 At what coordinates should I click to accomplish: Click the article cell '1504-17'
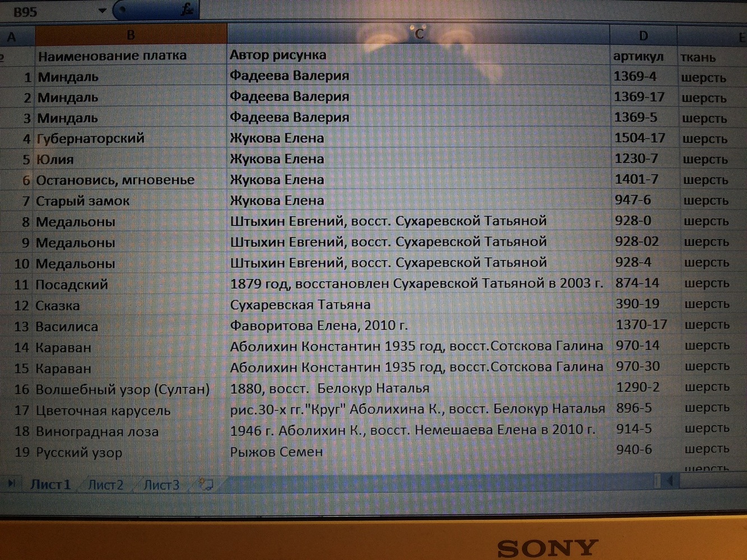coord(640,138)
